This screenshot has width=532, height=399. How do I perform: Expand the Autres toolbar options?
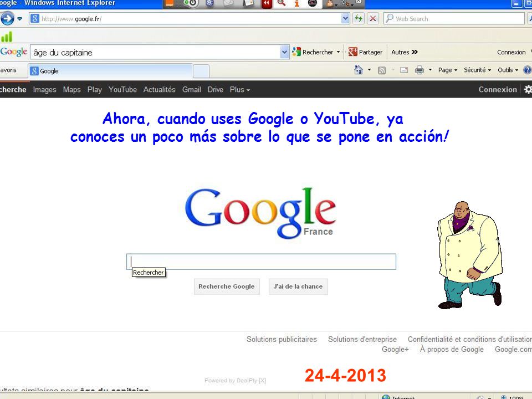tap(405, 52)
